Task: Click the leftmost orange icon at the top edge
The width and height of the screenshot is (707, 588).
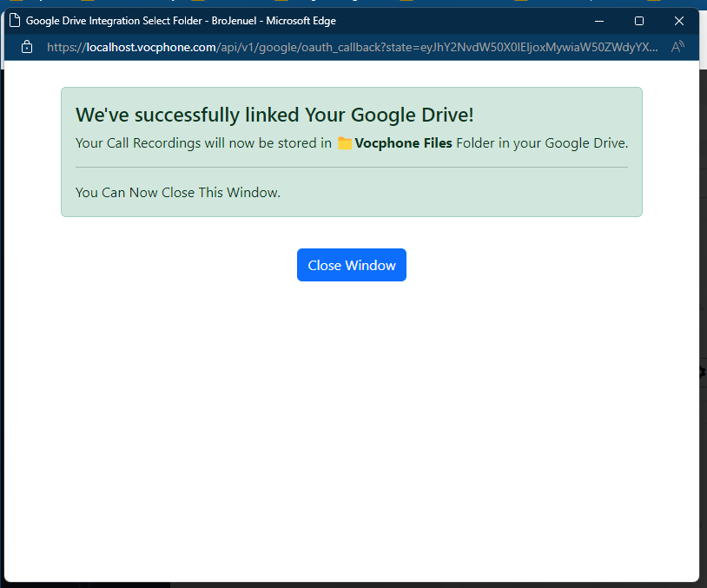Action: [17, 3]
